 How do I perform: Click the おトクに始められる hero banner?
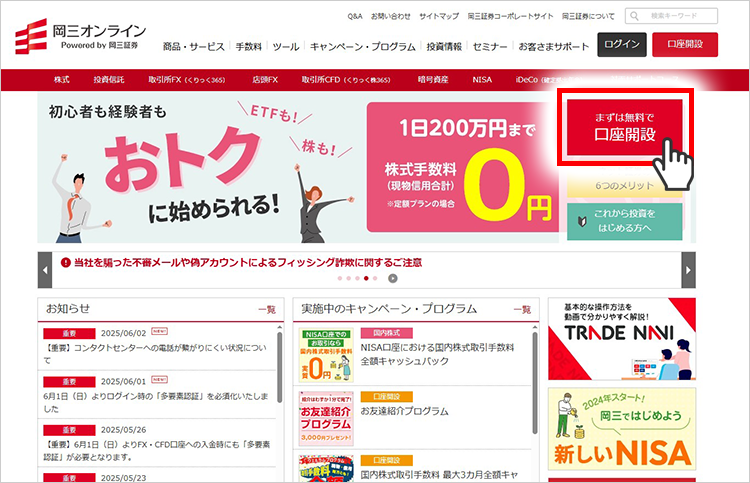[x=298, y=168]
